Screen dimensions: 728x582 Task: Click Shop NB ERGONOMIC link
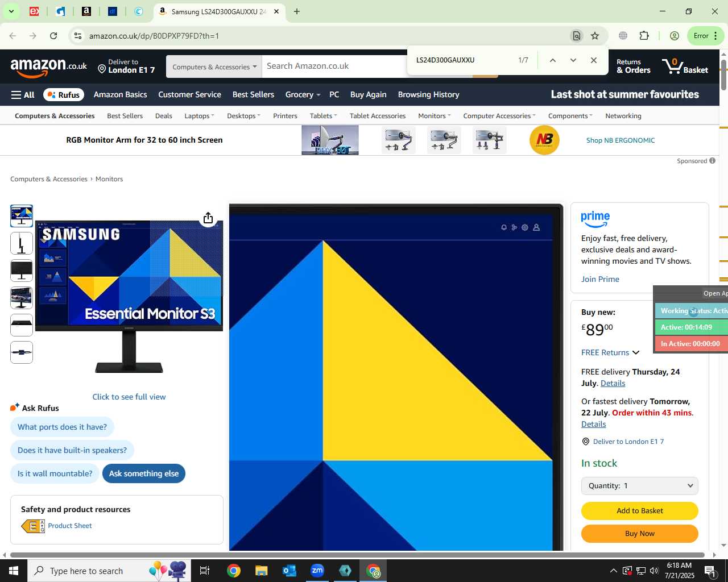(621, 140)
